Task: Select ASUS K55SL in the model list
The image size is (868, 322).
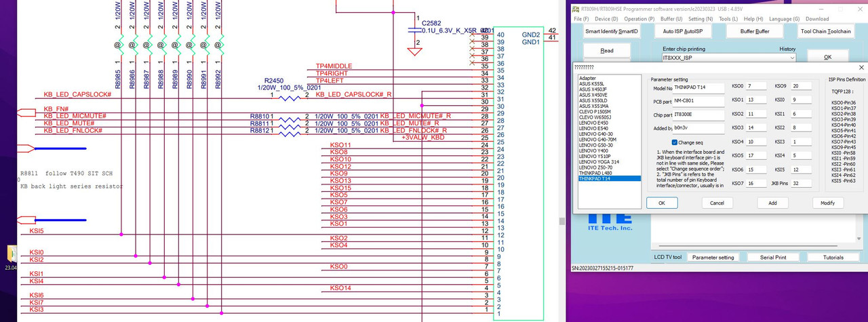Action: click(609, 83)
